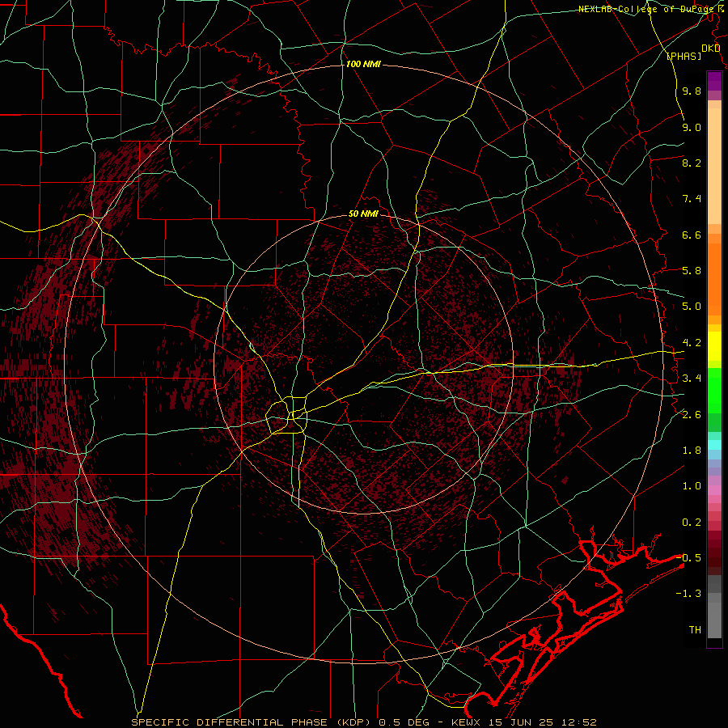The image size is (728, 728).
Task: Click the SPECIFIC DIFFERENTIAL PHASE (KDP) caption
Action: click(253, 722)
